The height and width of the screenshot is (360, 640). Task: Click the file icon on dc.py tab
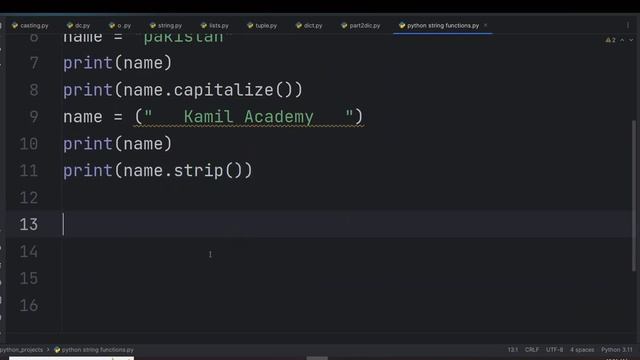(70, 25)
